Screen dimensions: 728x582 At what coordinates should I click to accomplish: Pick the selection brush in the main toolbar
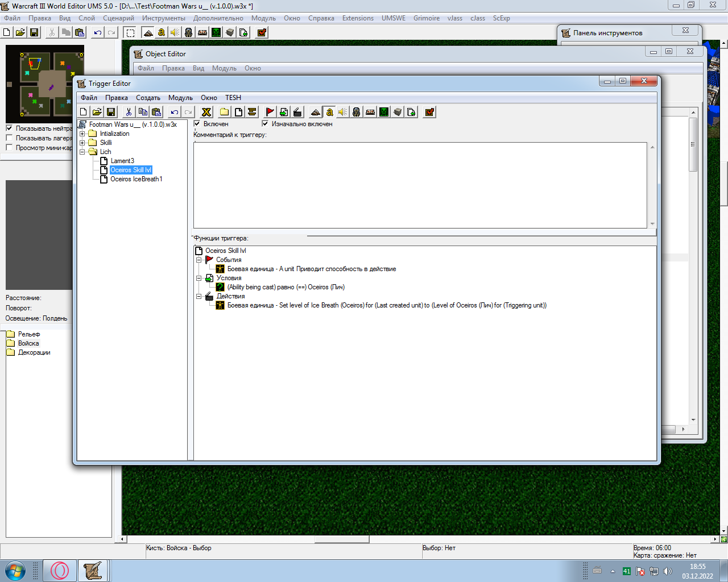tap(130, 32)
